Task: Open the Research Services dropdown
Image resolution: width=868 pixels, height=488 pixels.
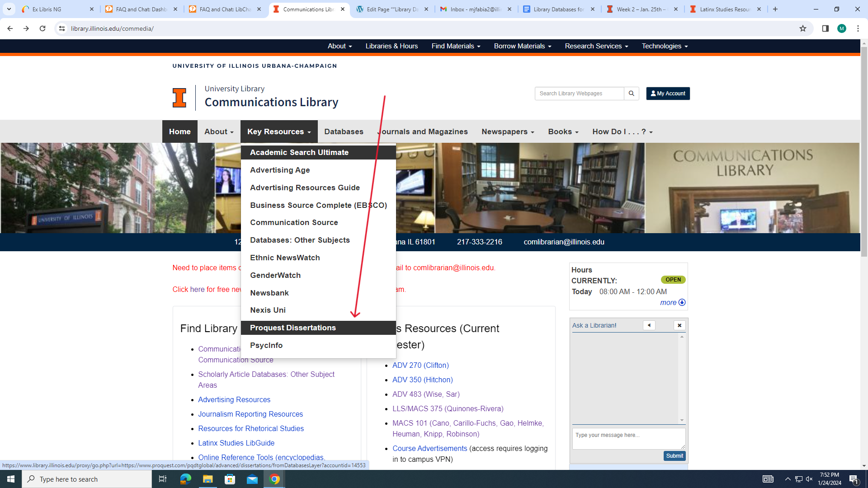Action: tap(596, 46)
